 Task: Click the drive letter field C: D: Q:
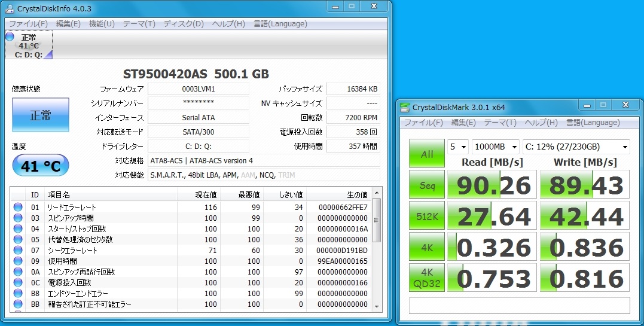pyautogui.click(x=199, y=147)
